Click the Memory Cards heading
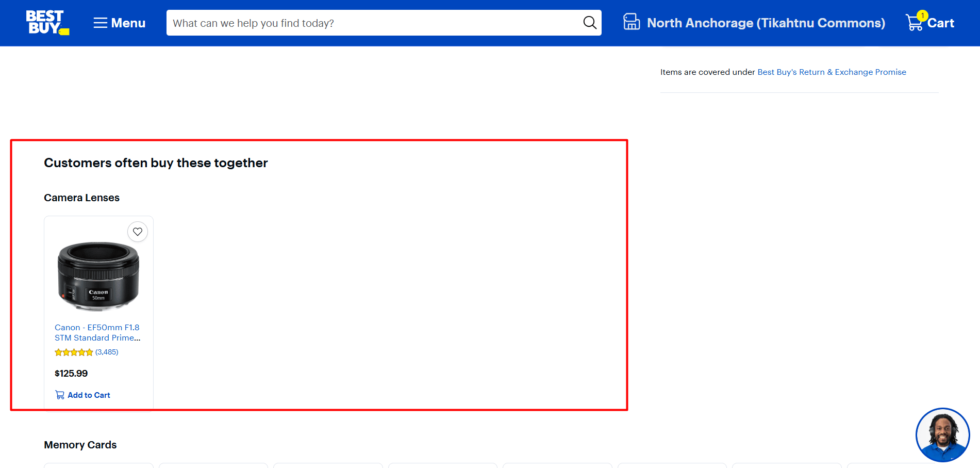The width and height of the screenshot is (980, 468). (x=80, y=445)
